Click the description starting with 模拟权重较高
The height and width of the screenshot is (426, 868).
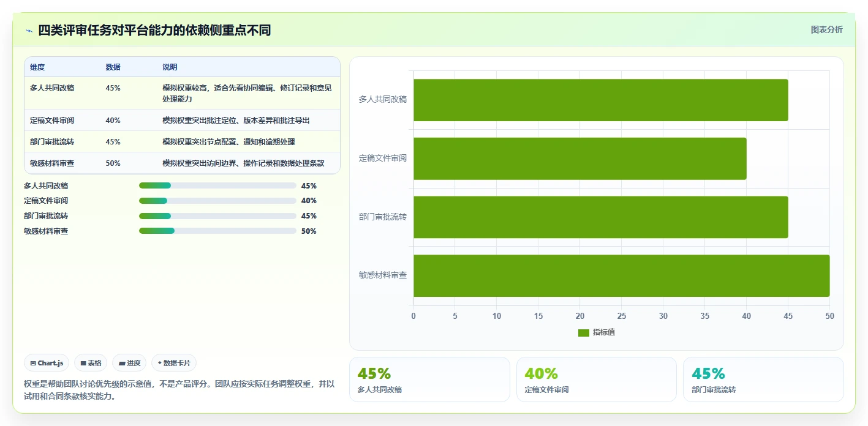click(247, 93)
